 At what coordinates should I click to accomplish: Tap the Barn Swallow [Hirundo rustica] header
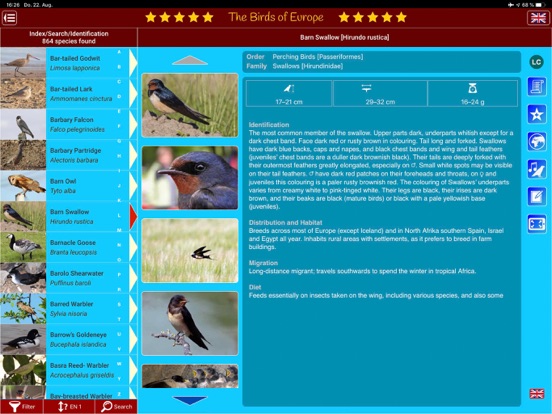tap(344, 37)
